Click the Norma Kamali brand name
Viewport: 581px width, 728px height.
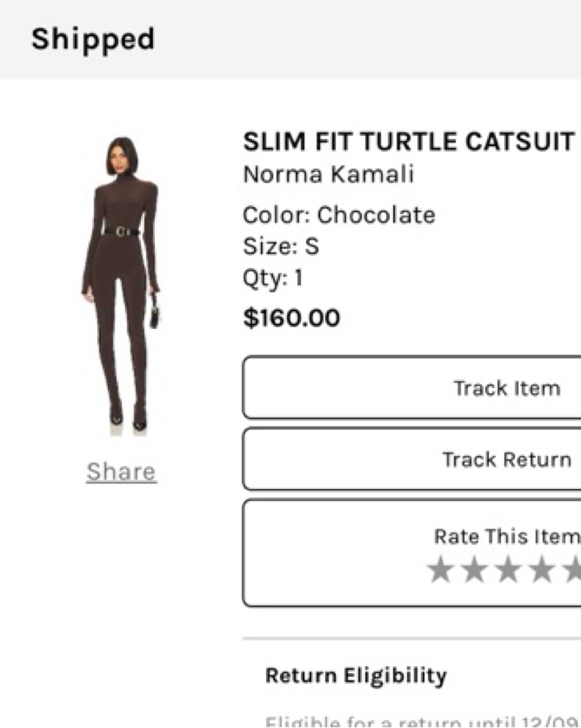click(328, 175)
